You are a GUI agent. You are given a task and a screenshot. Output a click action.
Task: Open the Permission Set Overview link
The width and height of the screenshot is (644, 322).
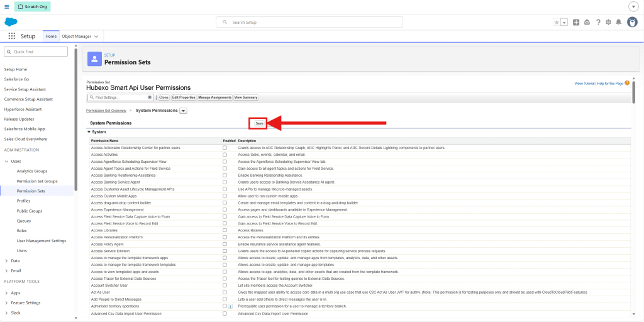coord(106,111)
